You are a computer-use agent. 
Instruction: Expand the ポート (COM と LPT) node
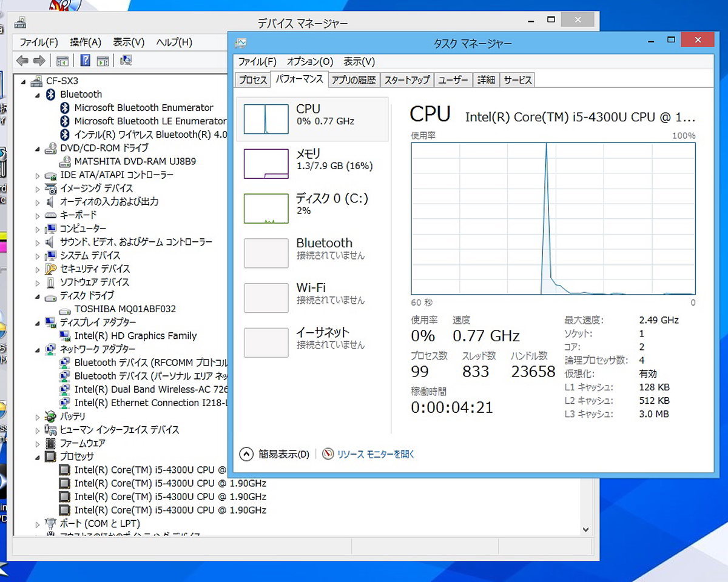(38, 524)
